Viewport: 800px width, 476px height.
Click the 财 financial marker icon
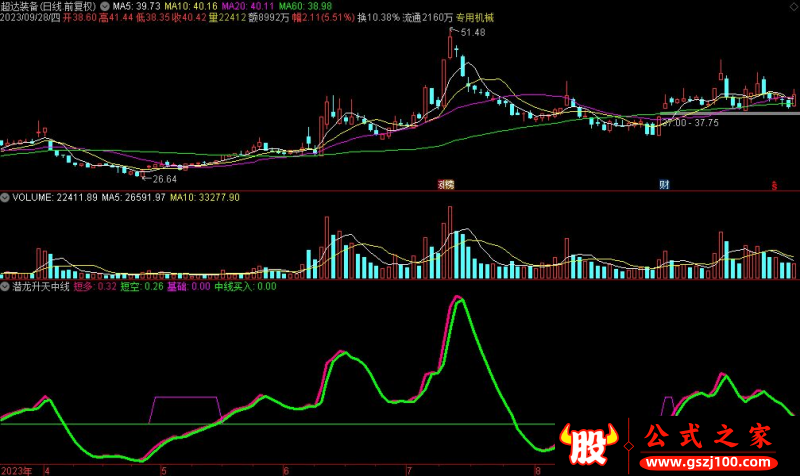pyautogui.click(x=664, y=185)
